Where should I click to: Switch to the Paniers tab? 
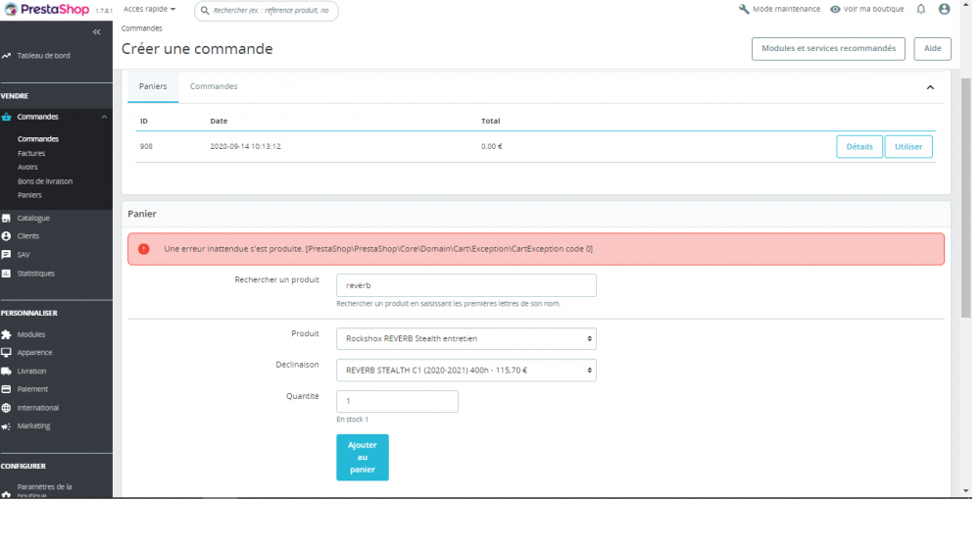pos(153,87)
